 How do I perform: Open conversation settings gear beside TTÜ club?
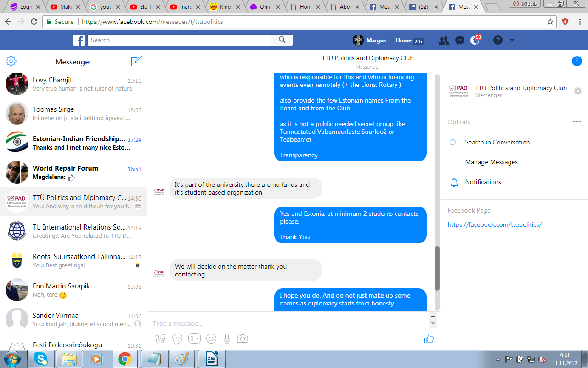pos(578,91)
